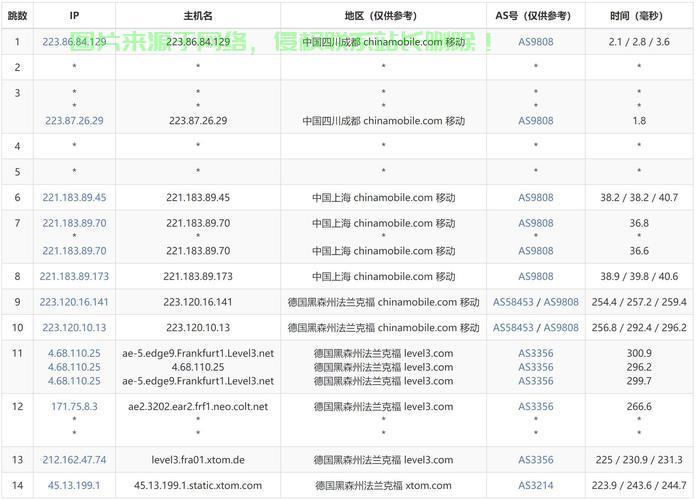Viewport: 696px width, 500px height.
Task: Click the 地区（仅供参考） column header
Action: click(383, 16)
